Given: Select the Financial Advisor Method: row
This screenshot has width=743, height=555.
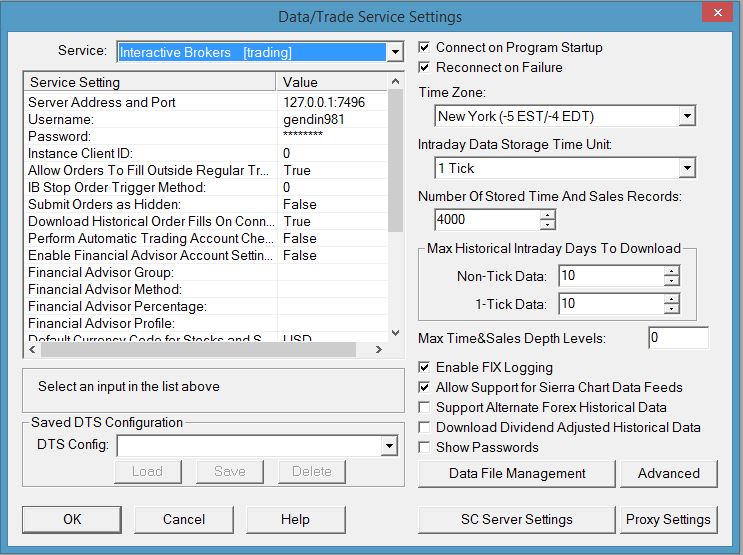Looking at the screenshot, I should [x=206, y=290].
